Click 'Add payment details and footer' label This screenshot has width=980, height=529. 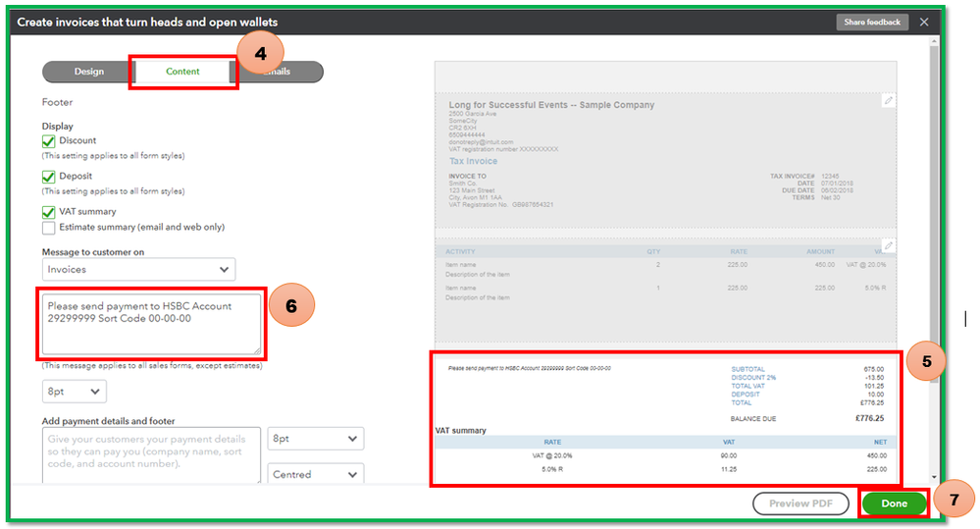[x=108, y=421]
